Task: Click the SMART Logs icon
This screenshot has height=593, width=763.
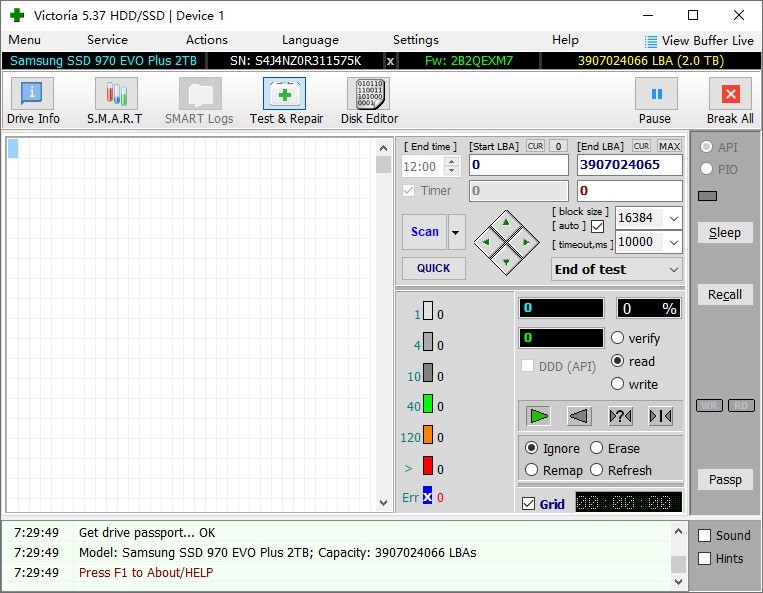Action: (200, 93)
